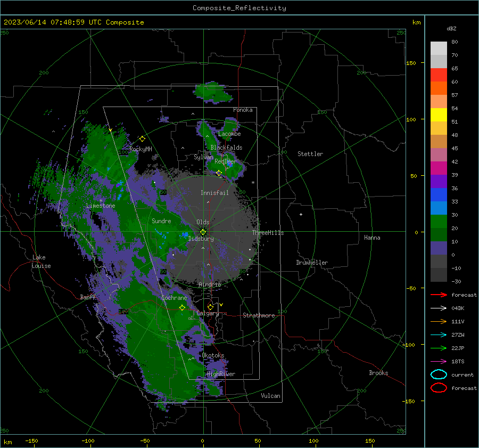Click the Innisfail city label

tap(214, 193)
